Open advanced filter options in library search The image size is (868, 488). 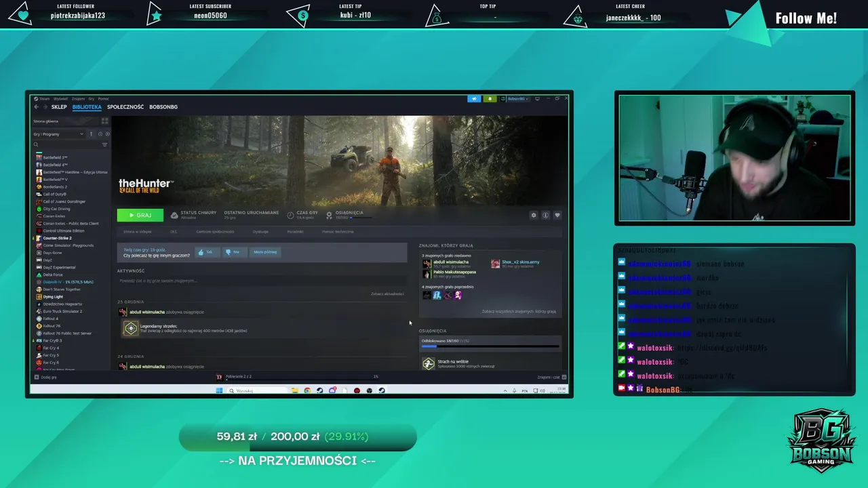pos(104,144)
